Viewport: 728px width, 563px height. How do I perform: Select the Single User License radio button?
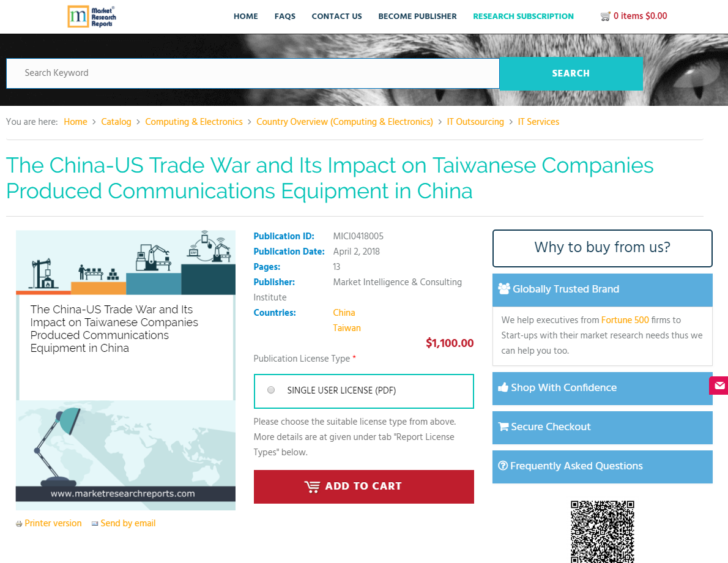pyautogui.click(x=271, y=390)
